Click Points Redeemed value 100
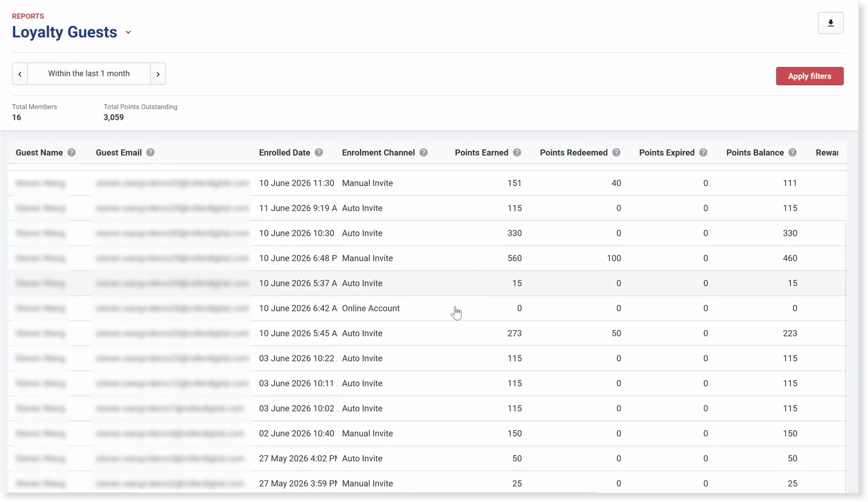The image size is (868, 502). point(613,258)
